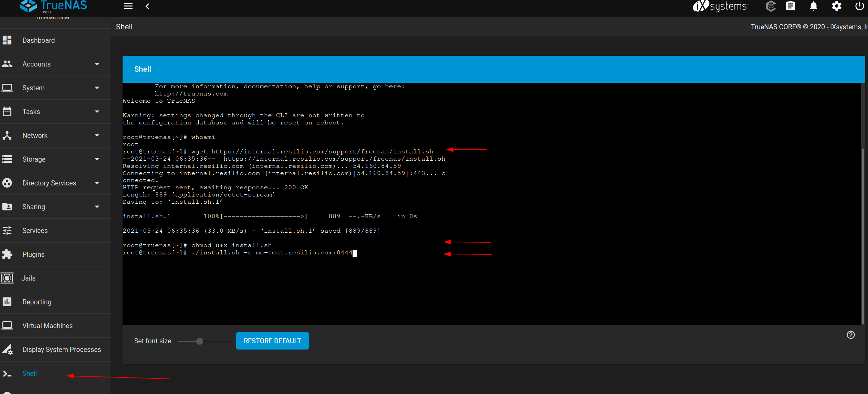This screenshot has height=394, width=868.
Task: Click the notifications bell icon
Action: click(x=813, y=6)
